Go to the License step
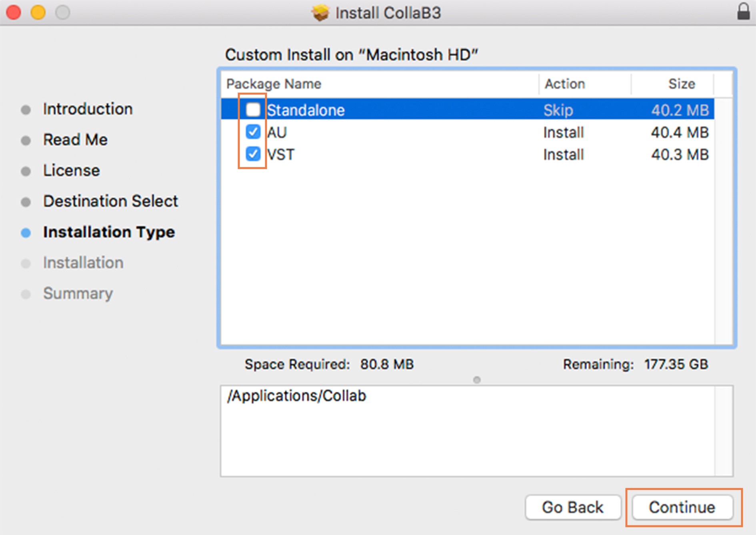 coord(71,170)
